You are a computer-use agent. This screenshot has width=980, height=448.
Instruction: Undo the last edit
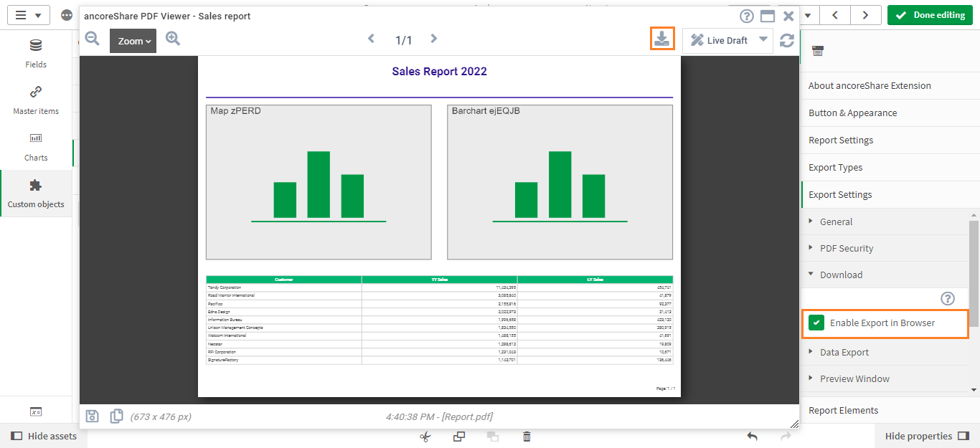(752, 436)
